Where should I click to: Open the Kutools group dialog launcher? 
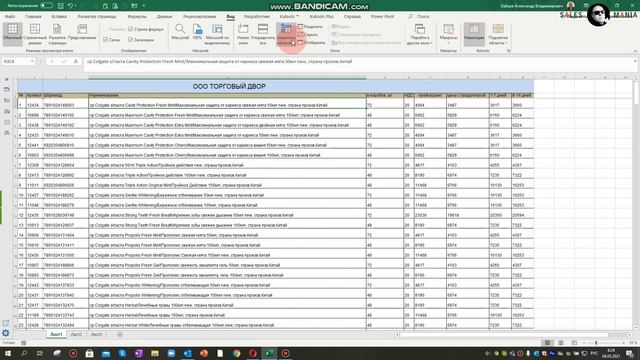(x=509, y=51)
